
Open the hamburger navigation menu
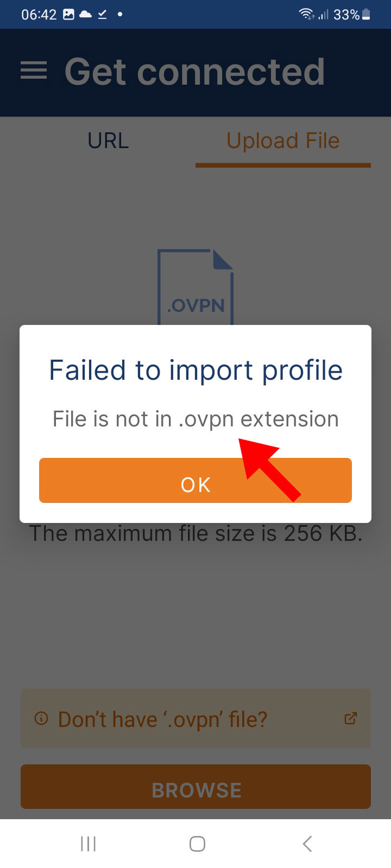(34, 71)
